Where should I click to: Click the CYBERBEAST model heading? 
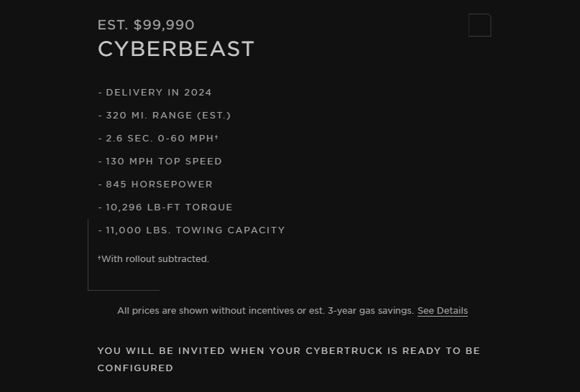coord(176,49)
